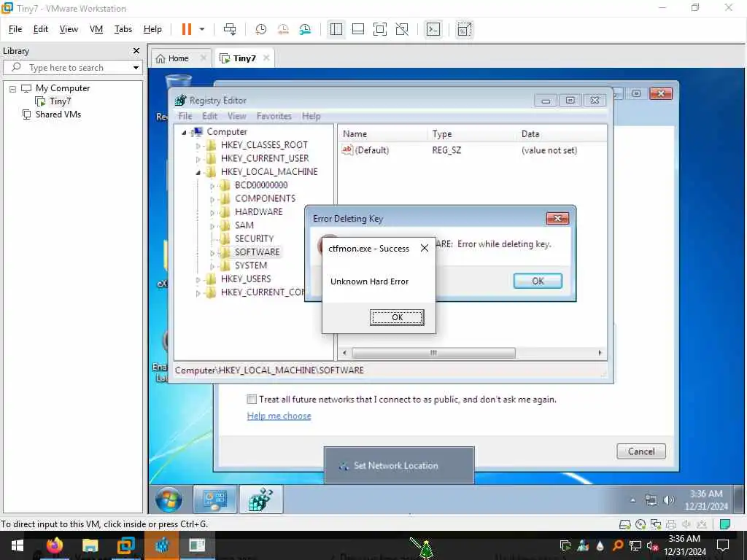747x560 pixels.
Task: Open the VM menu
Action: tap(96, 29)
